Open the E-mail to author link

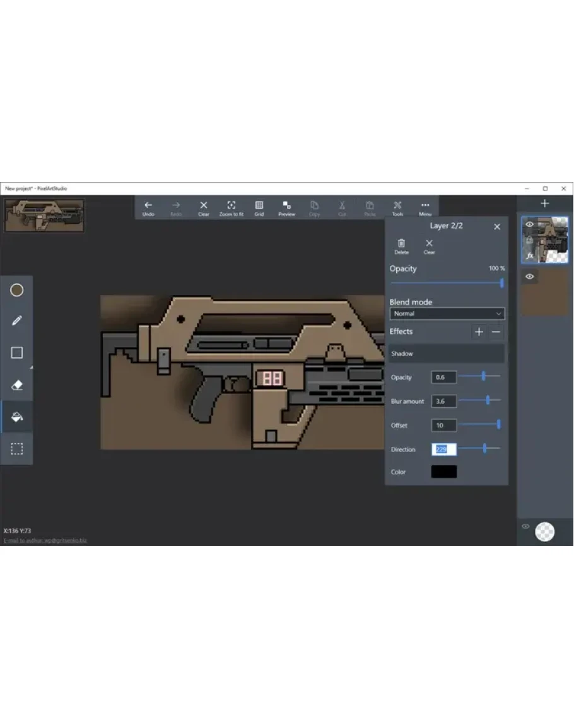tap(45, 541)
